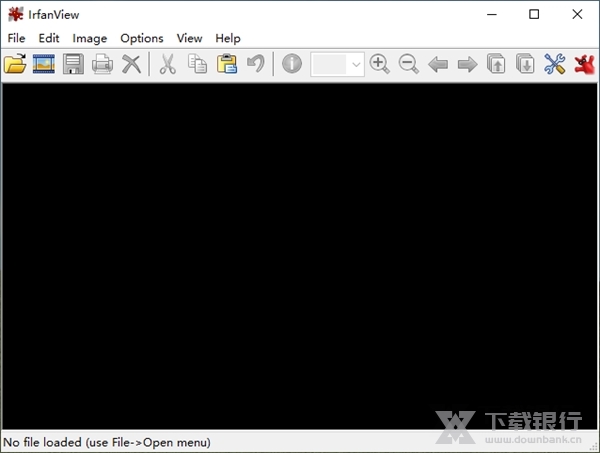Click the Open file folder icon
Image resolution: width=600 pixels, height=453 pixels.
point(15,65)
